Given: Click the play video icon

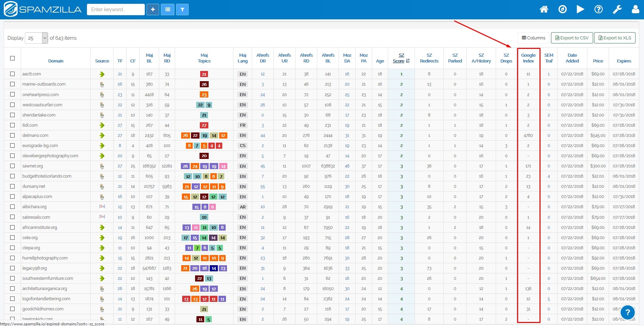Looking at the screenshot, I should coord(580,9).
